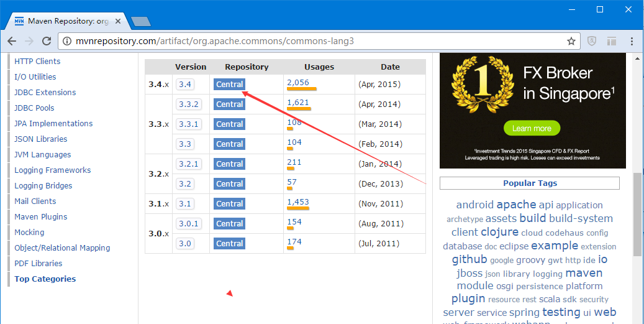Click Learn more on the FX Broker ad
Image resolution: width=644 pixels, height=324 pixels.
(532, 128)
